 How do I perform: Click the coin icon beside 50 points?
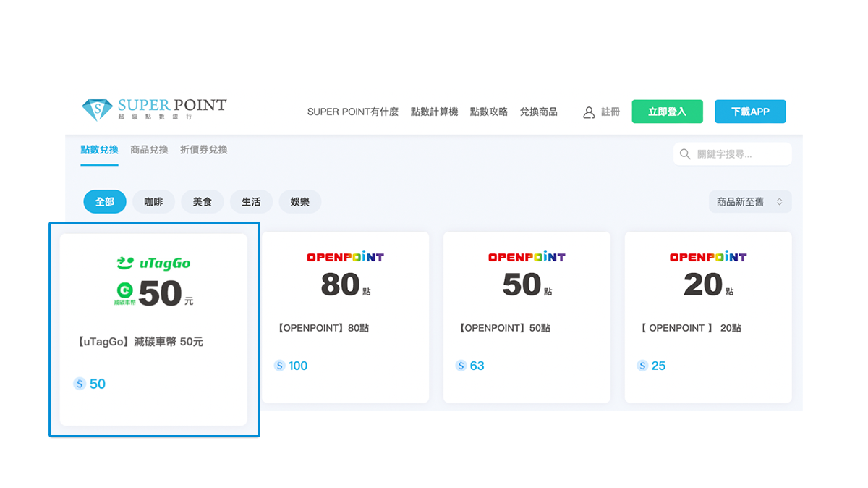[80, 384]
